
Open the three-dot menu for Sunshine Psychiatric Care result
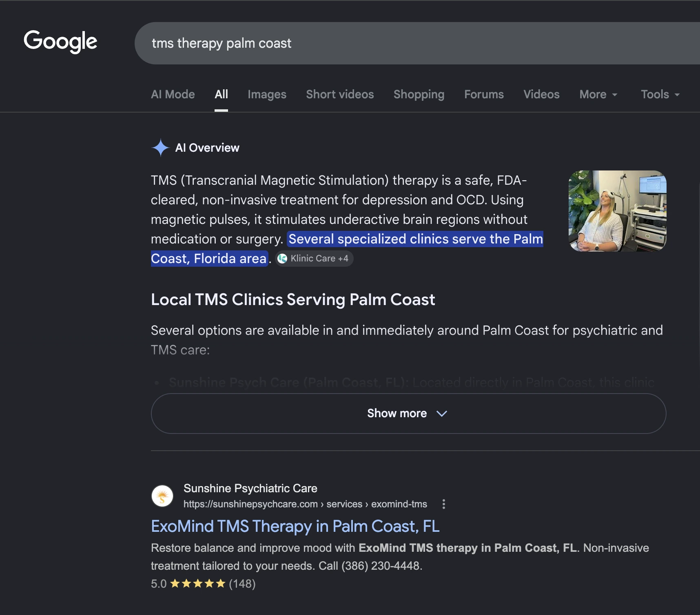(444, 504)
